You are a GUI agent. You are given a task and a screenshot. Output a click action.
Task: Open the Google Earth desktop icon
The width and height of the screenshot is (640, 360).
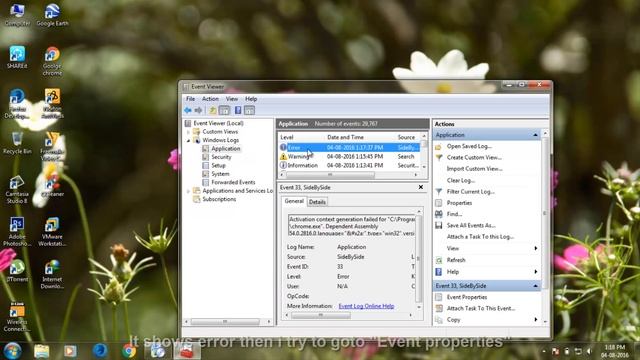[x=52, y=16]
